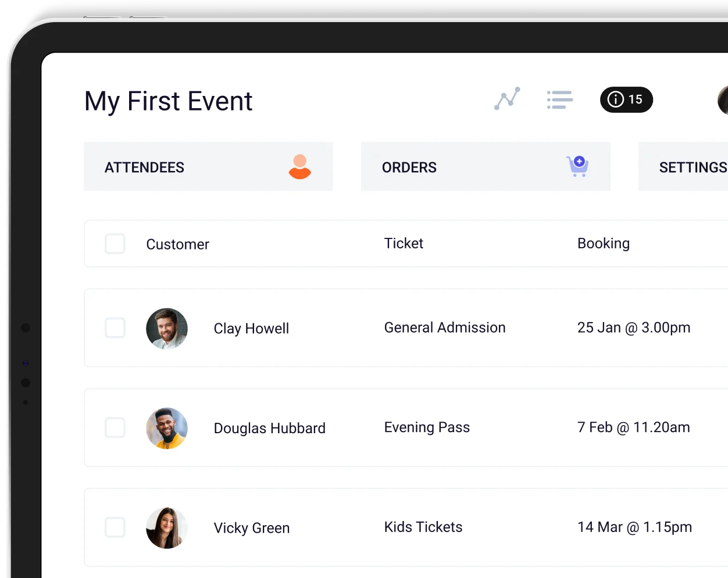The width and height of the screenshot is (728, 578).
Task: Switch to the Orders tab
Action: (x=409, y=167)
